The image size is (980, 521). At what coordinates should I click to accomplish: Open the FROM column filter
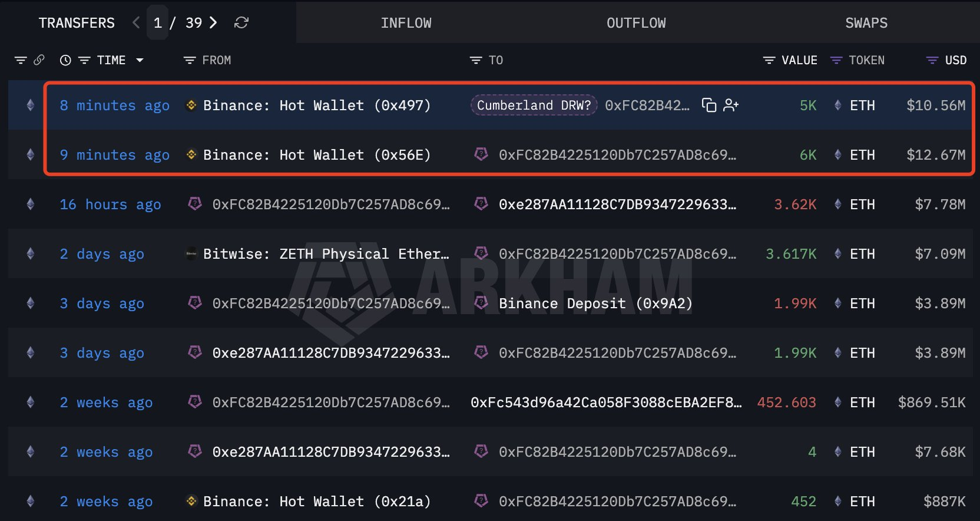coord(190,60)
